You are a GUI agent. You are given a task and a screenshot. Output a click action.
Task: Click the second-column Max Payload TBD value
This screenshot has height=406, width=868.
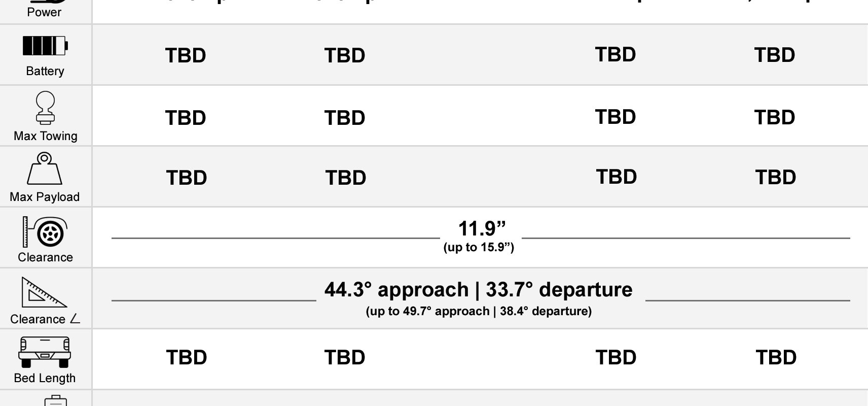point(346,178)
